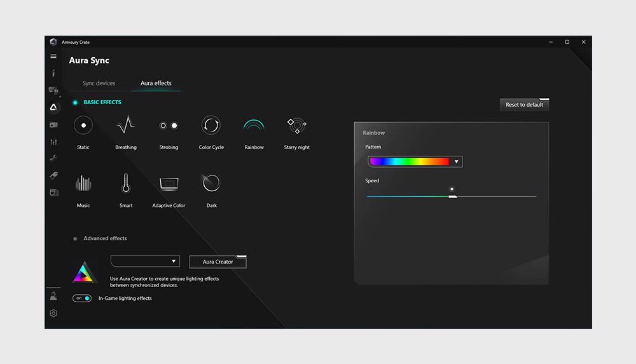Pick the Adaptive Color effect
Viewport: 636px width, 364px height.
[169, 184]
